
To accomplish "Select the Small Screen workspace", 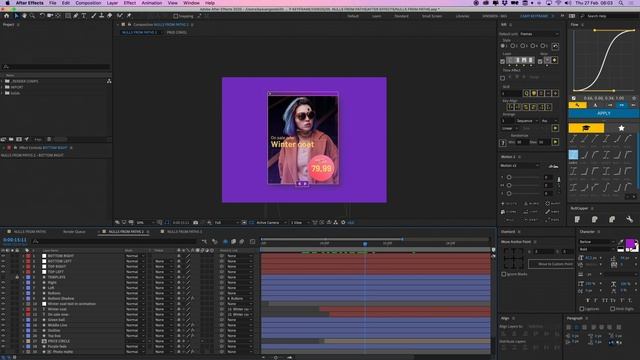I will (x=431, y=16).
